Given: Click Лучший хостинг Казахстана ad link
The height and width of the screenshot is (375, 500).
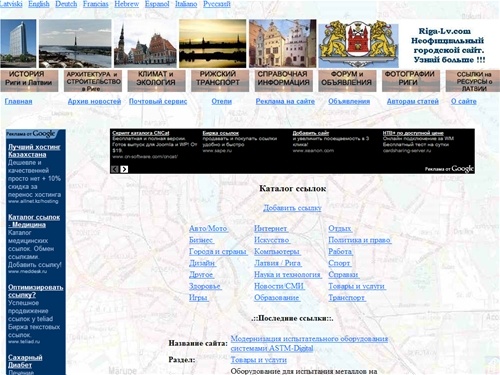Looking at the screenshot, I should tap(34, 151).
